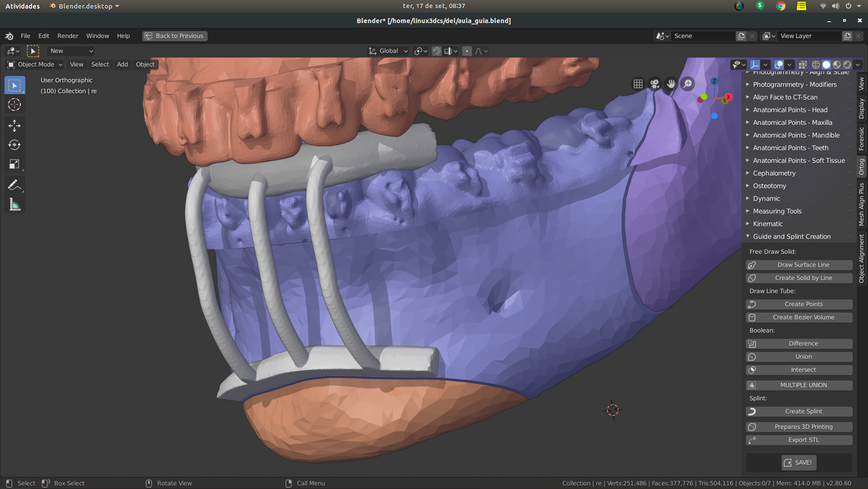
Task: Click new scene icon beside Scene field
Action: pos(741,36)
